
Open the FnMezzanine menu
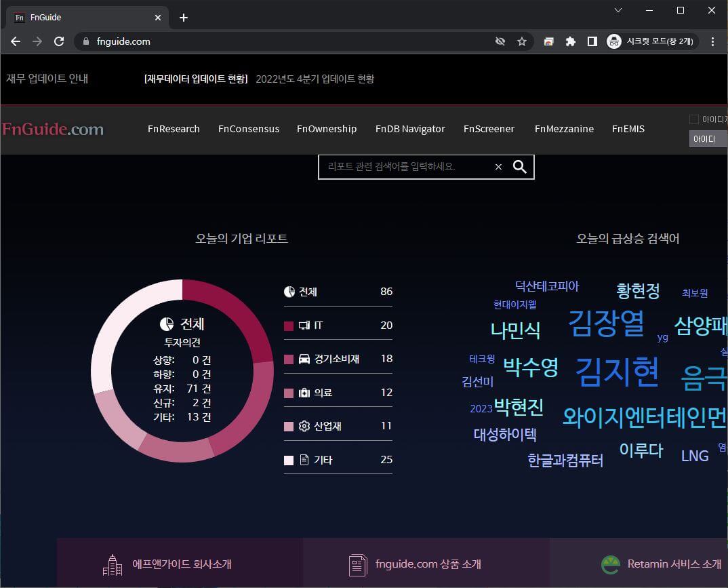564,129
